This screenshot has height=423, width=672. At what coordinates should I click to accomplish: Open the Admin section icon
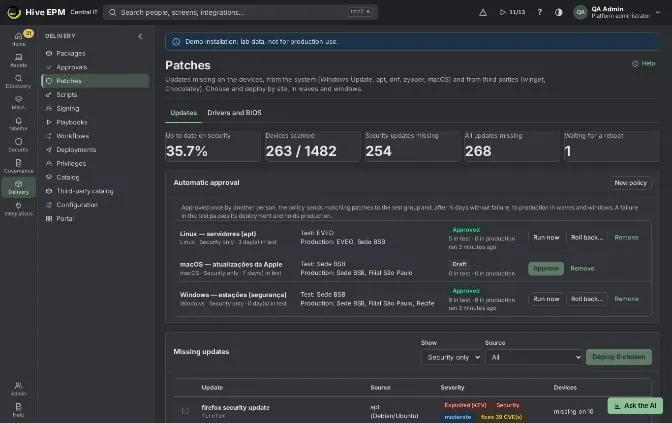tap(18, 389)
